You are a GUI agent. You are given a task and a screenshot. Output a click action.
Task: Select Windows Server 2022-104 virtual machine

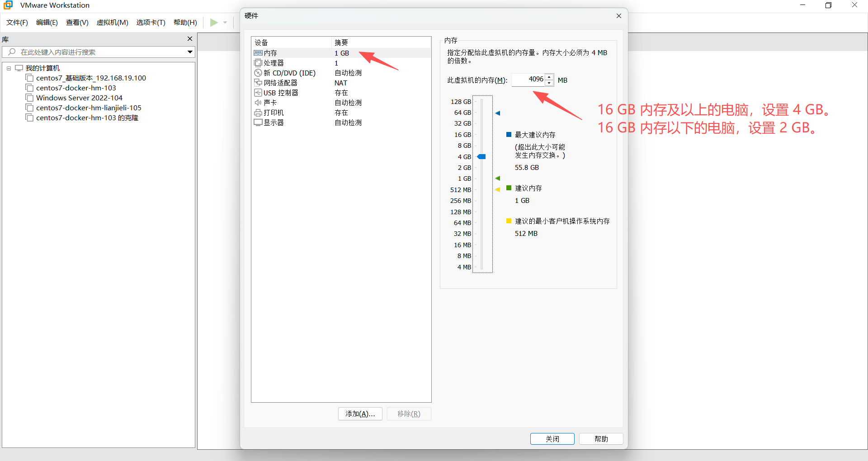(x=79, y=98)
